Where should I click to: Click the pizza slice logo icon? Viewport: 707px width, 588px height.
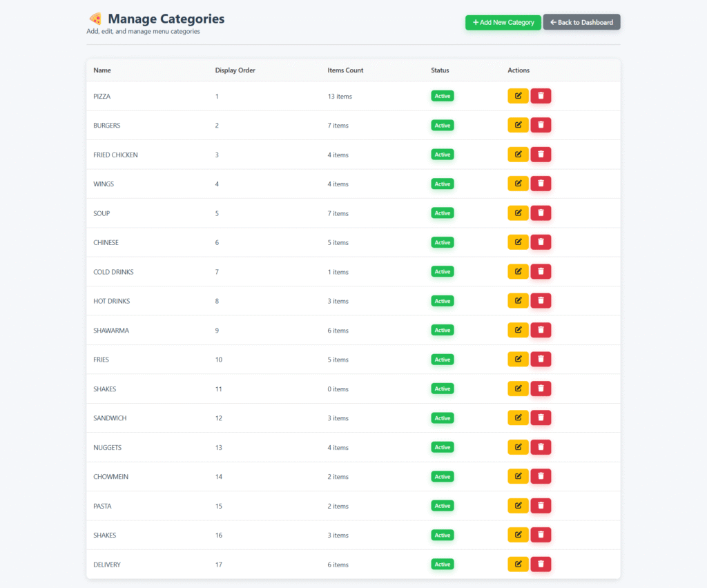pyautogui.click(x=95, y=19)
